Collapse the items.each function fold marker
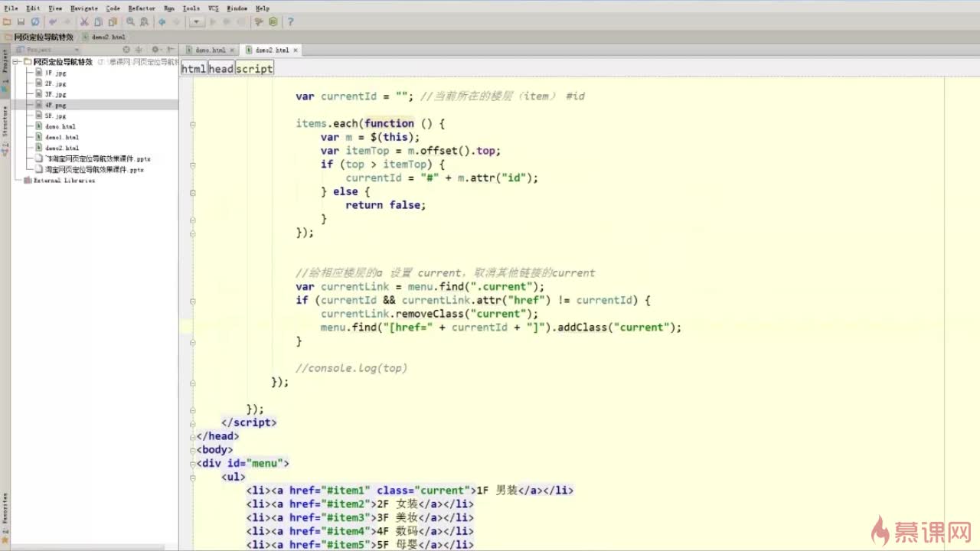 [x=192, y=123]
